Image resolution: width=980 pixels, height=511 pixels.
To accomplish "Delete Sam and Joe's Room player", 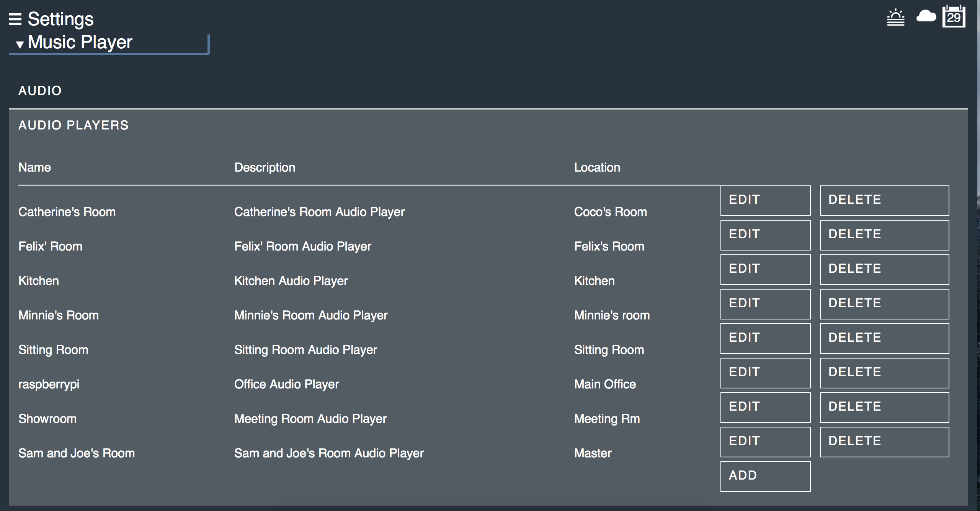I will (884, 442).
